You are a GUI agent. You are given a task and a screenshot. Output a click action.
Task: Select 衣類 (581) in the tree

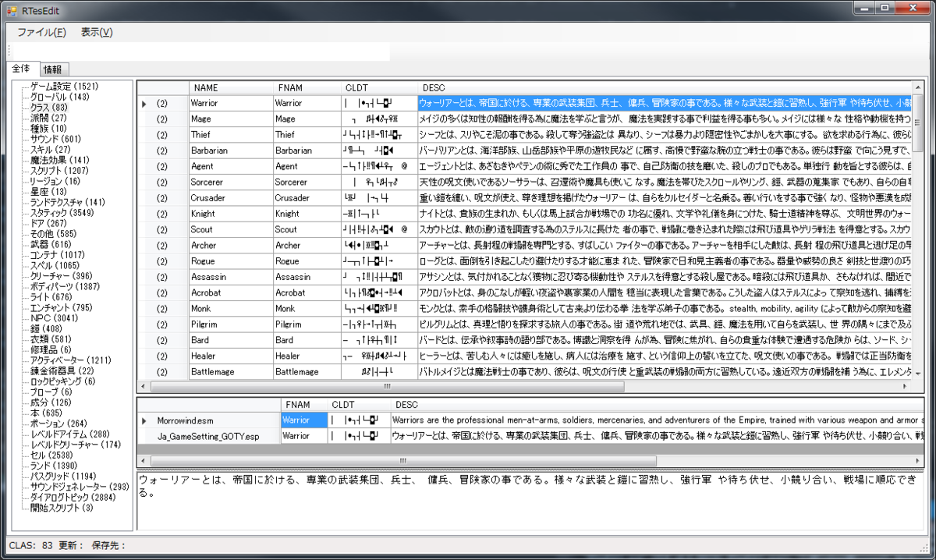[50, 339]
